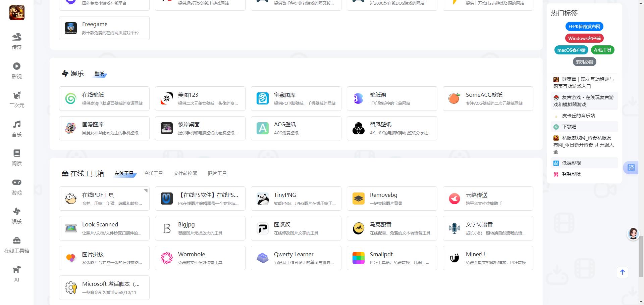This screenshot has height=305, width=644.
Task: Open the 影视 sidebar play icon
Action: (17, 66)
